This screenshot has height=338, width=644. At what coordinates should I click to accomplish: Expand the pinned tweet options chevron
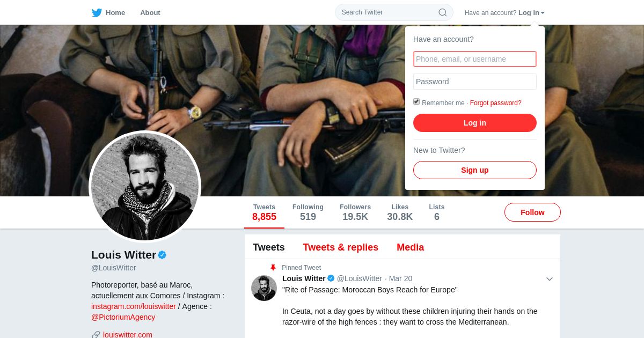[x=550, y=278]
